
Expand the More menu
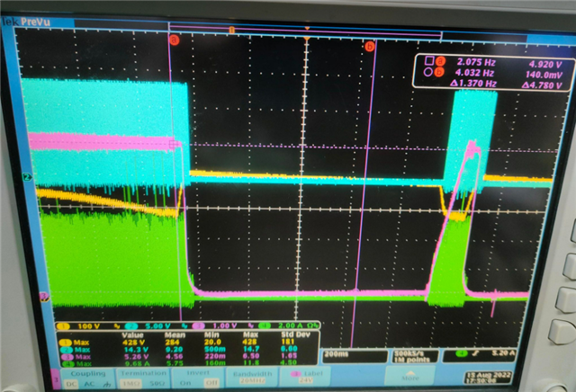[x=410, y=374]
